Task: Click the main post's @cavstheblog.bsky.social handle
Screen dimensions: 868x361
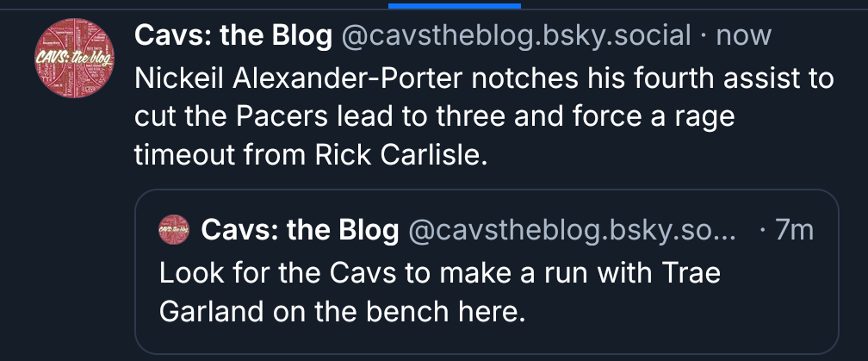Action: tap(517, 36)
